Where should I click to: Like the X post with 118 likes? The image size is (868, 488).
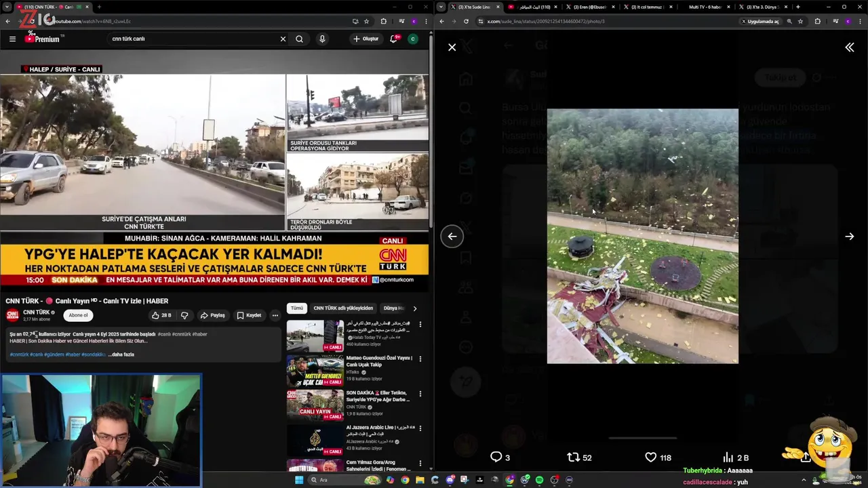pyautogui.click(x=657, y=457)
